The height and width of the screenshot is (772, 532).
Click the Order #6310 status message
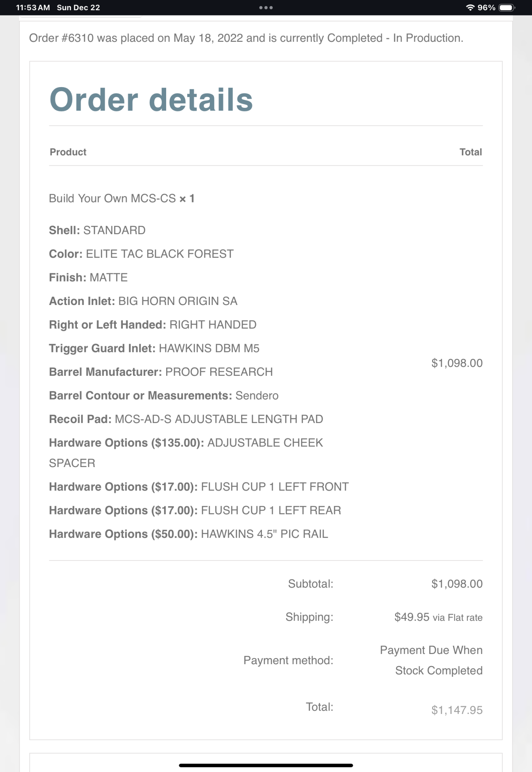246,38
